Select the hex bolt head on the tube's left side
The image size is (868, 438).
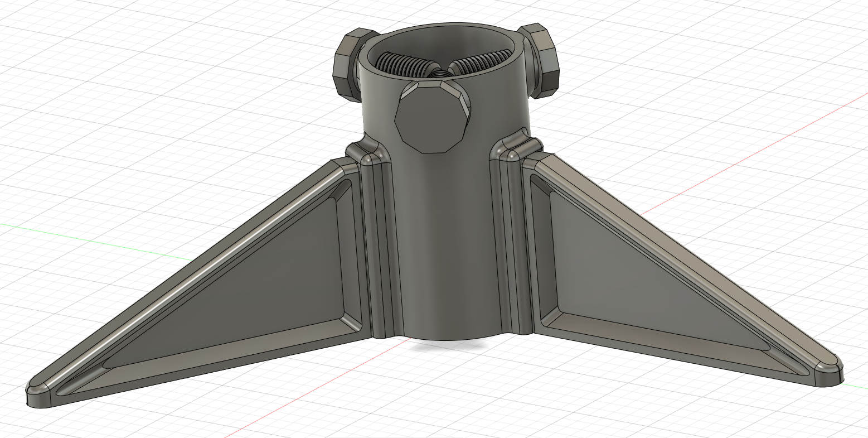point(346,66)
